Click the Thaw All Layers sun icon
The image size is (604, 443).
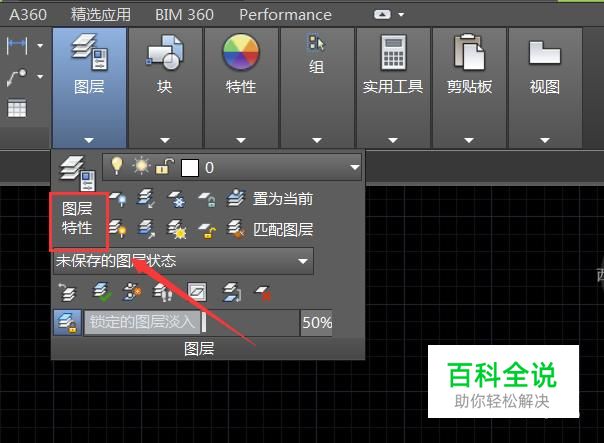(177, 230)
